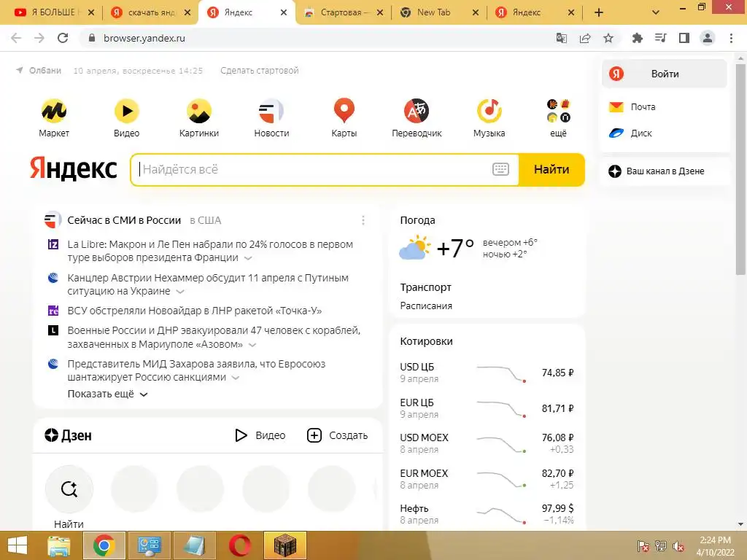Expand the Мариуполе «Азовом» news chevron
Image resolution: width=747 pixels, height=560 pixels.
pyautogui.click(x=252, y=345)
